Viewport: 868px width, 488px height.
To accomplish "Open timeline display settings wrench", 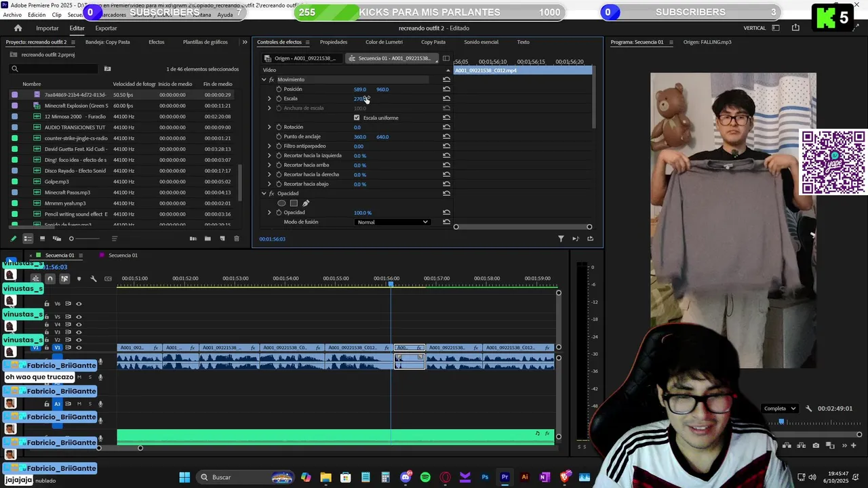I will (x=94, y=279).
